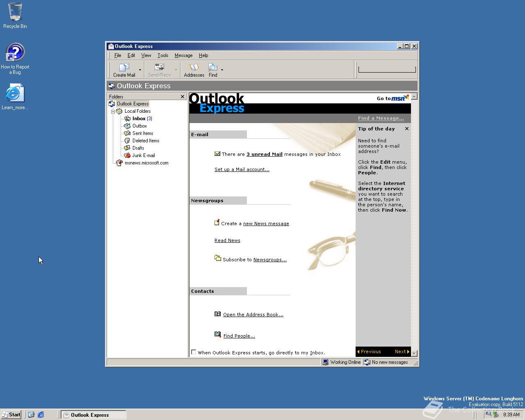Click the Deleted Items folder icon
The width and height of the screenshot is (525, 420).
click(x=127, y=141)
